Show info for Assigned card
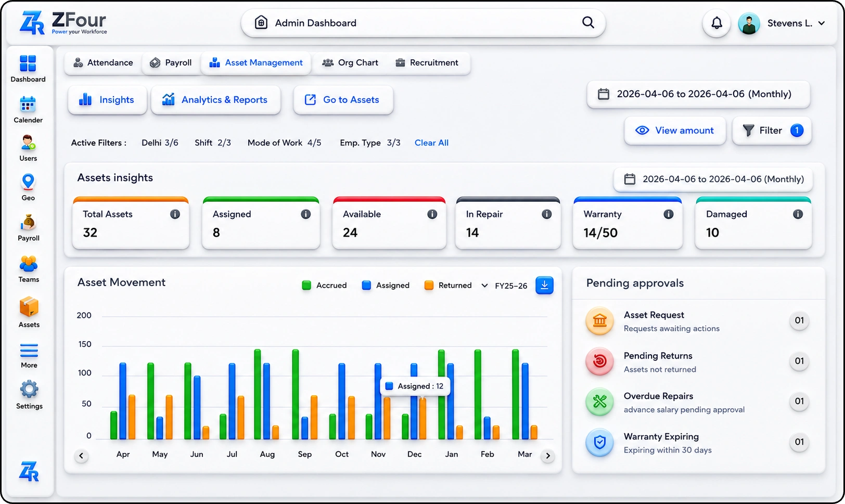This screenshot has width=845, height=504. click(x=306, y=214)
